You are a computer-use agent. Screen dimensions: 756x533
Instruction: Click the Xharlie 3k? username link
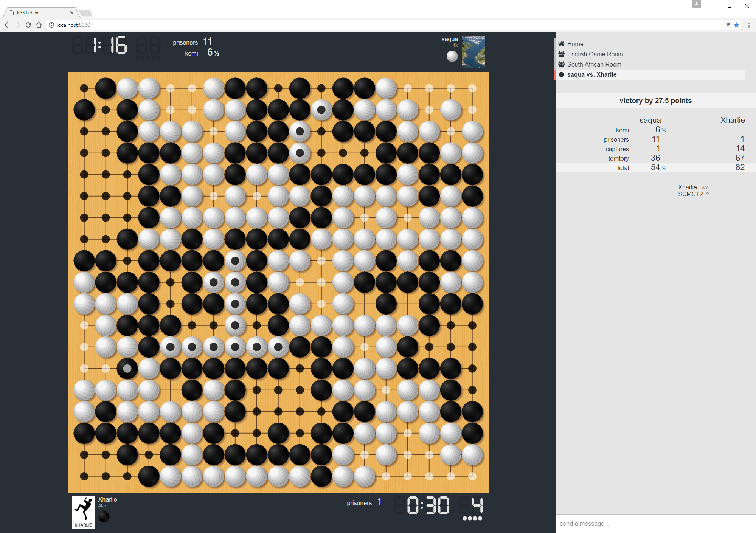(688, 187)
